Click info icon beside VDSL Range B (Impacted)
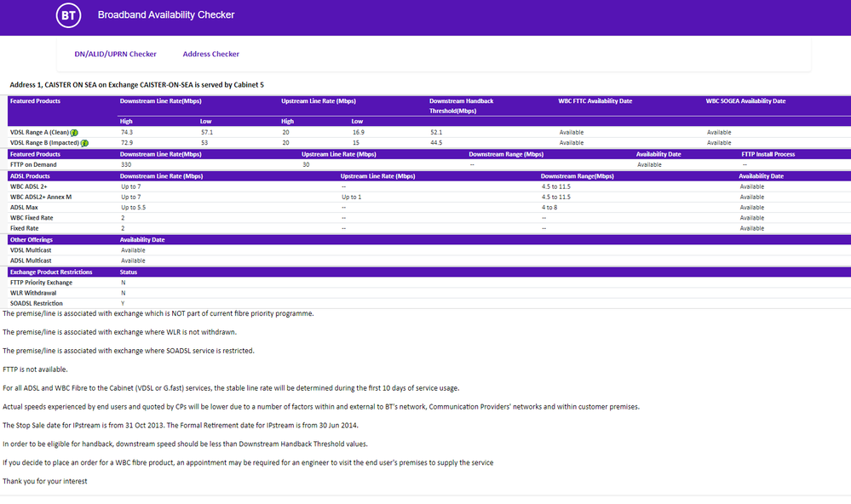Screen dimensions: 851x504 click(x=84, y=143)
